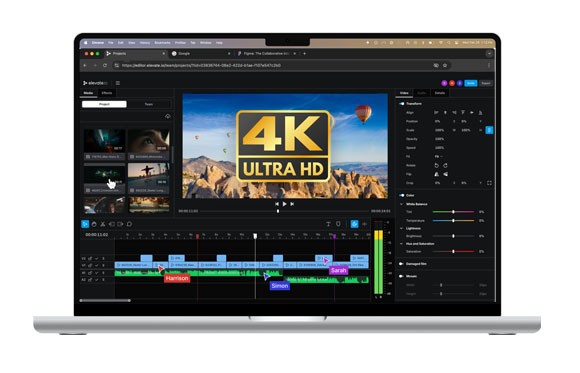Viewport: 580px width, 373px height.
Task: Toggle the lock on track V1
Action: (90, 265)
